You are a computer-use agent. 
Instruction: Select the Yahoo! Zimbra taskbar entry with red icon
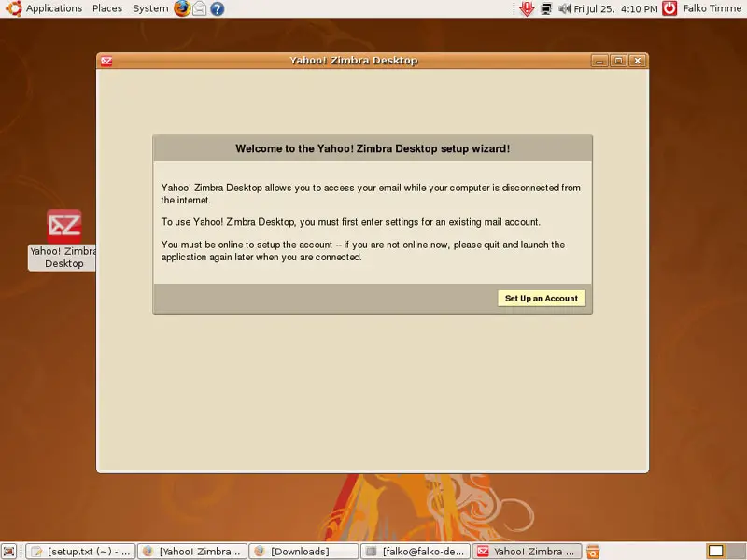(527, 552)
